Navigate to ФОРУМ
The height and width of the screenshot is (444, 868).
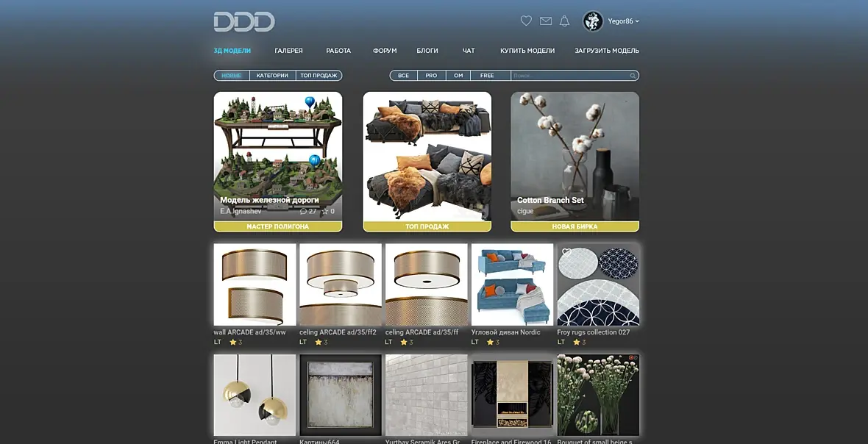385,50
